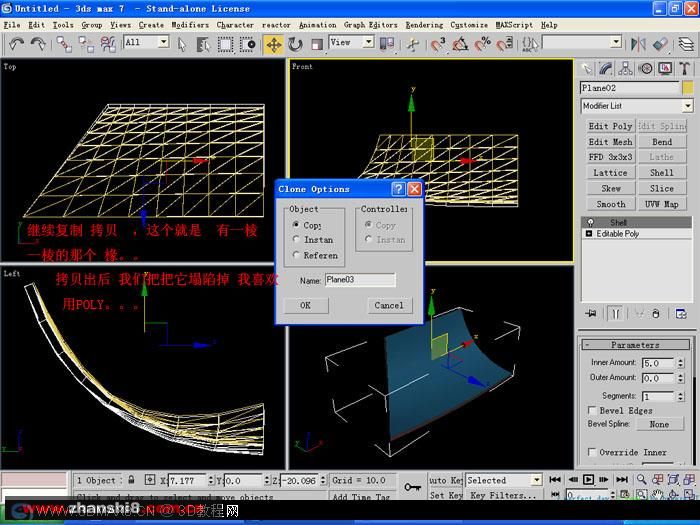
Task: Open the Rendering menu
Action: (424, 25)
